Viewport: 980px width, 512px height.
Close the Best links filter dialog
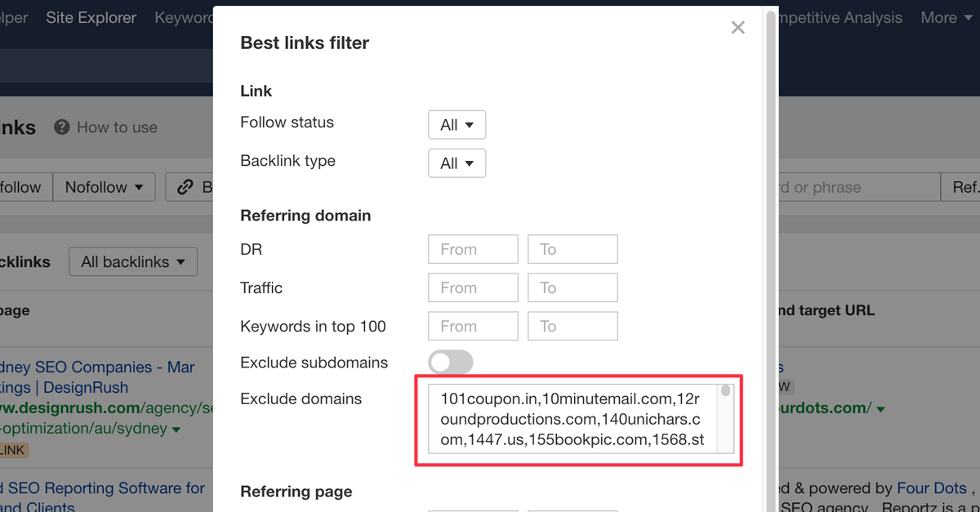click(x=738, y=28)
